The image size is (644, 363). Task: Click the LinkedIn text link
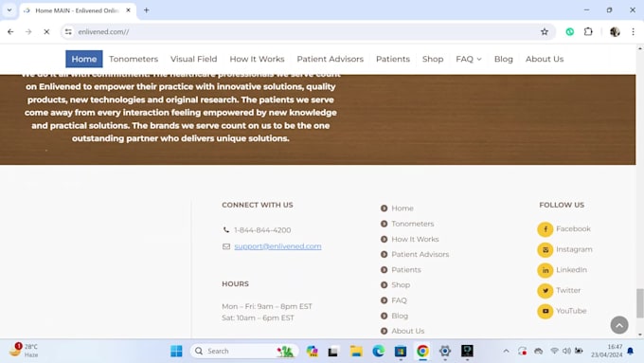coord(571,270)
